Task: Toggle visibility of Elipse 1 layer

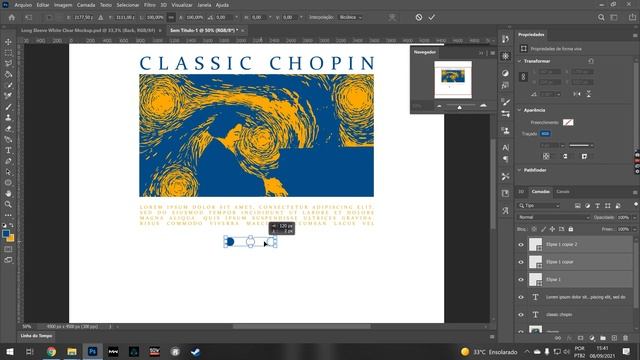Action: pos(521,280)
